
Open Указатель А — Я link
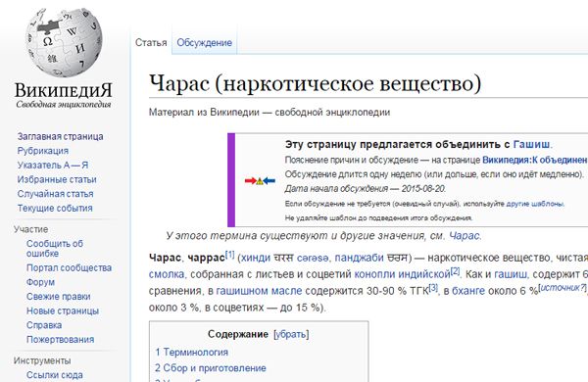click(53, 165)
